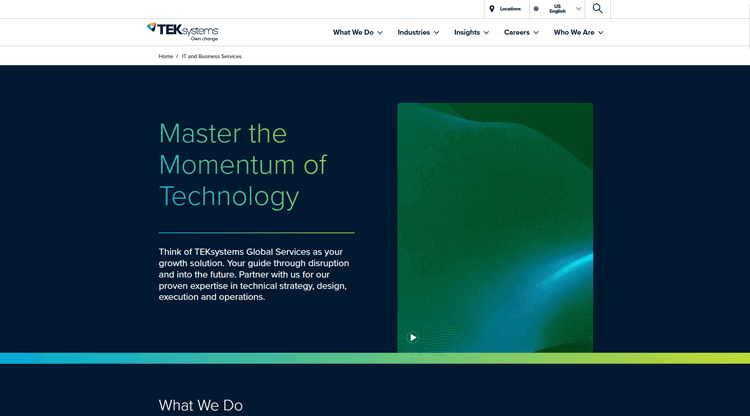
Task: Click the chevron next to Industries
Action: click(436, 33)
